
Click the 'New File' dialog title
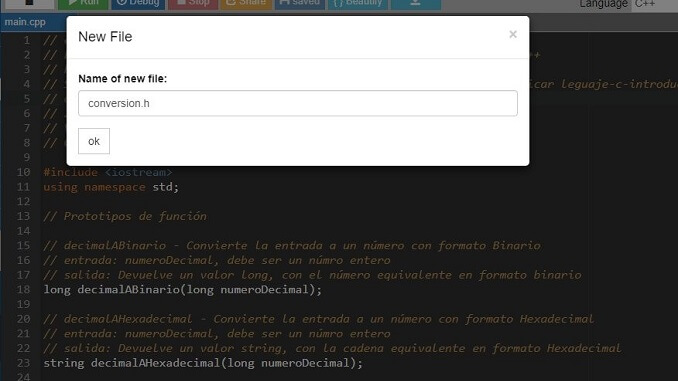coord(105,37)
